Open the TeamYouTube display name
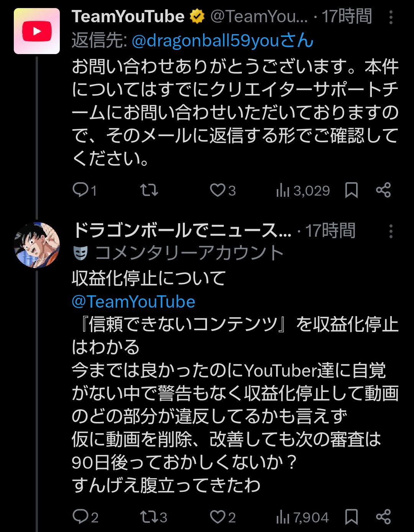Viewport: 414px width, 532px height. pyautogui.click(x=128, y=17)
